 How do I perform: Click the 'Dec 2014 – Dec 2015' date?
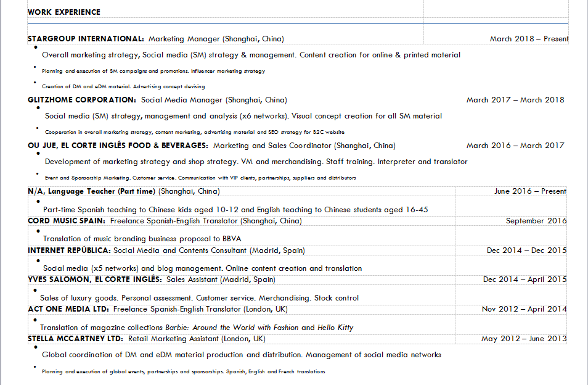pos(526,250)
